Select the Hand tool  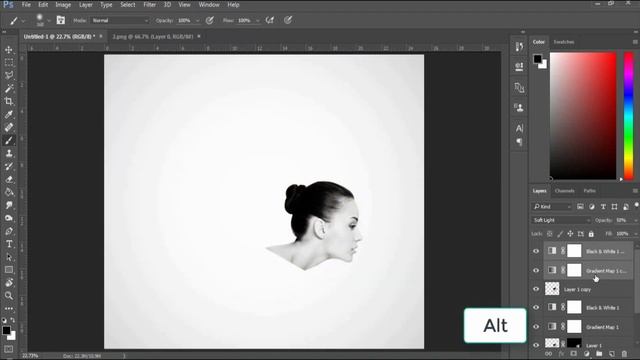pos(9,283)
